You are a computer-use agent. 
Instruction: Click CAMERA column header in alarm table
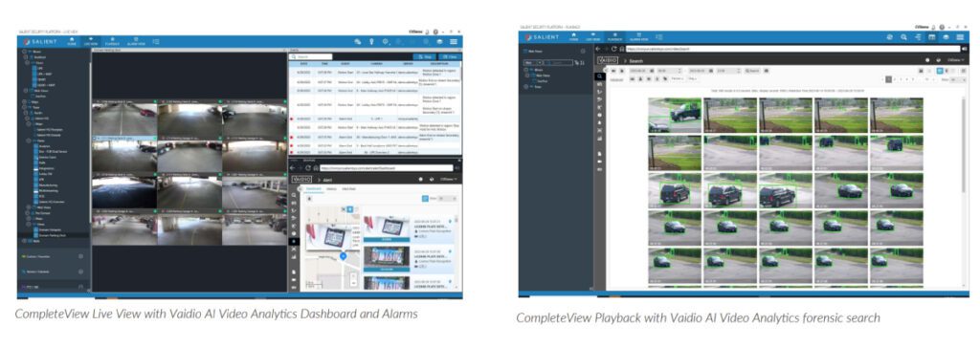point(375,64)
